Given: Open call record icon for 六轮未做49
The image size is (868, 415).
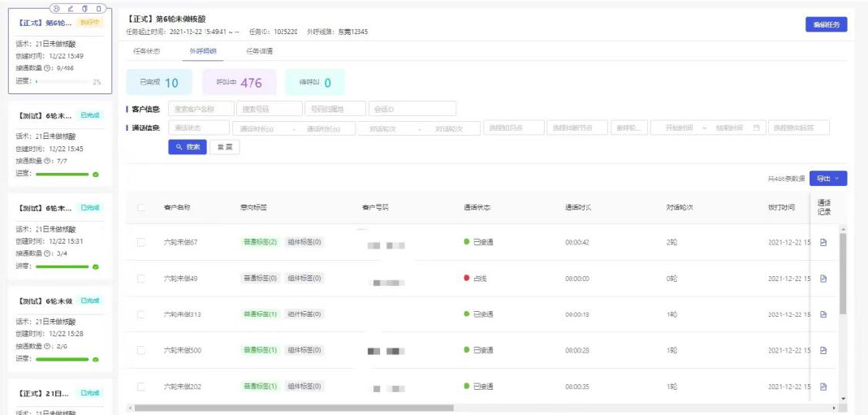Looking at the screenshot, I should pos(823,279).
